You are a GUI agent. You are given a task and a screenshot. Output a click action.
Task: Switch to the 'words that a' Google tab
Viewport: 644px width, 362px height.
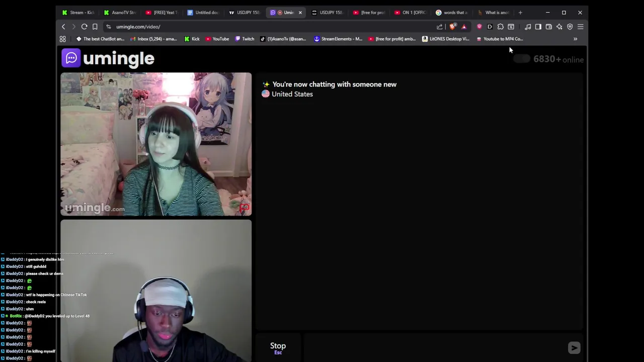452,13
